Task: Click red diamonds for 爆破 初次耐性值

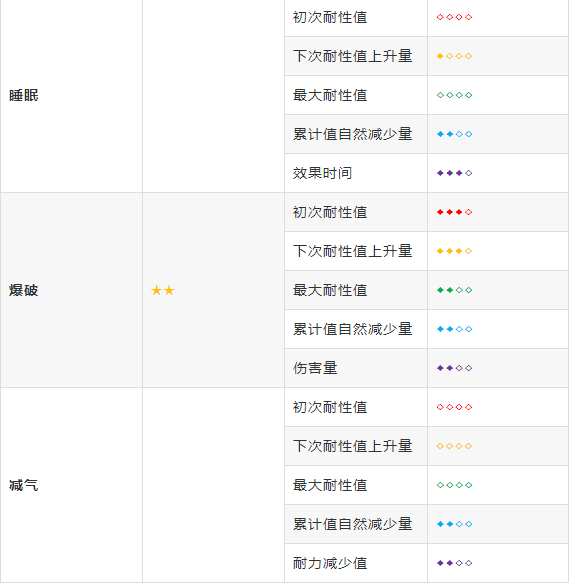Action: coord(454,212)
